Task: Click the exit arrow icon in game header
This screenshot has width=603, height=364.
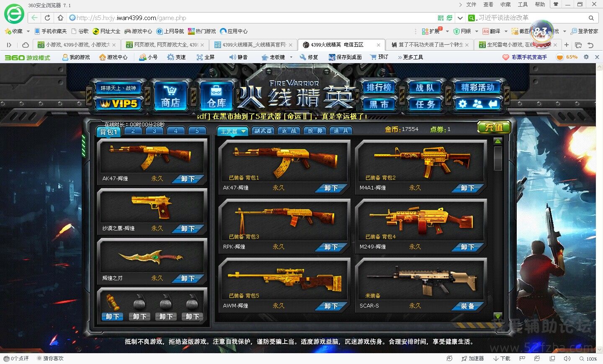Action: (493, 104)
